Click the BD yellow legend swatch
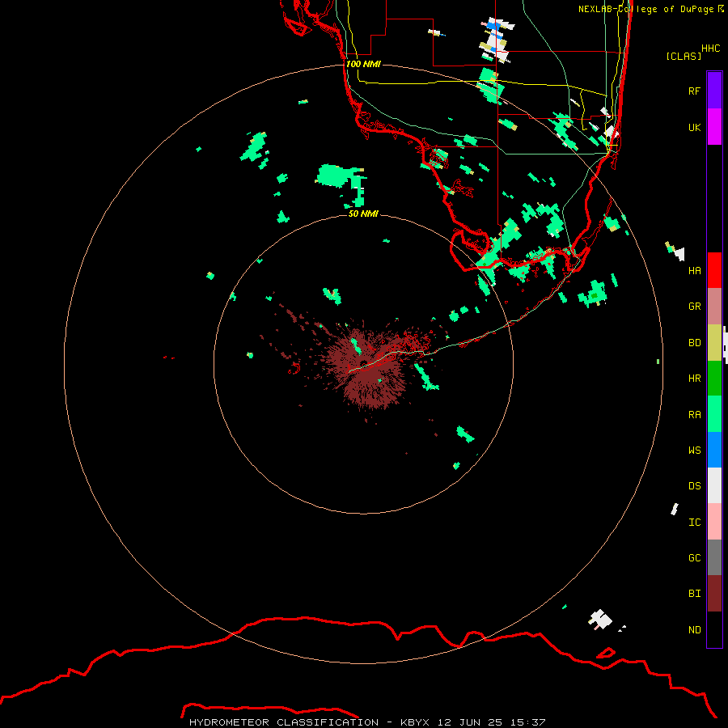This screenshot has width=728, height=728. click(x=714, y=343)
